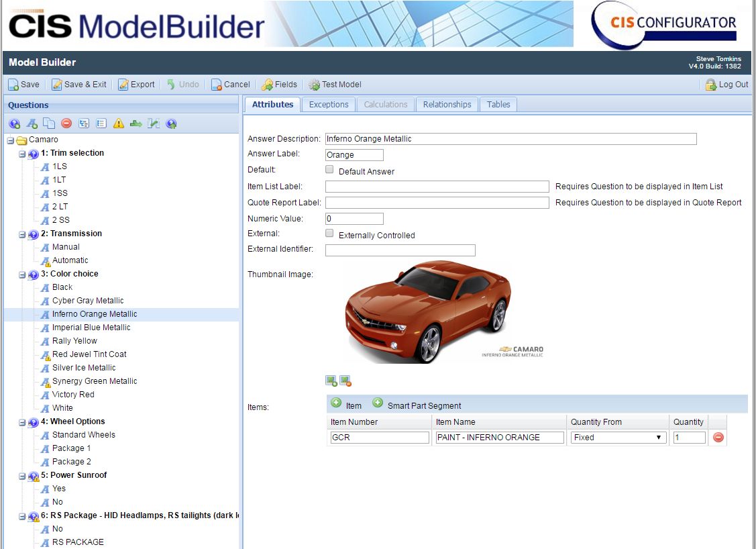Collapse the 6: RS Package question

point(22,517)
